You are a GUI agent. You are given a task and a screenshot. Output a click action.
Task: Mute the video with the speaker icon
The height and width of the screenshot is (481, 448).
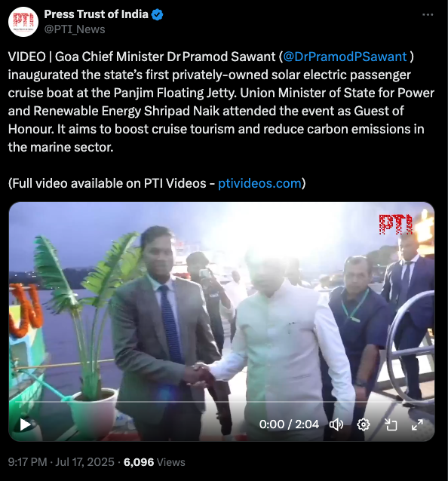[x=336, y=425]
